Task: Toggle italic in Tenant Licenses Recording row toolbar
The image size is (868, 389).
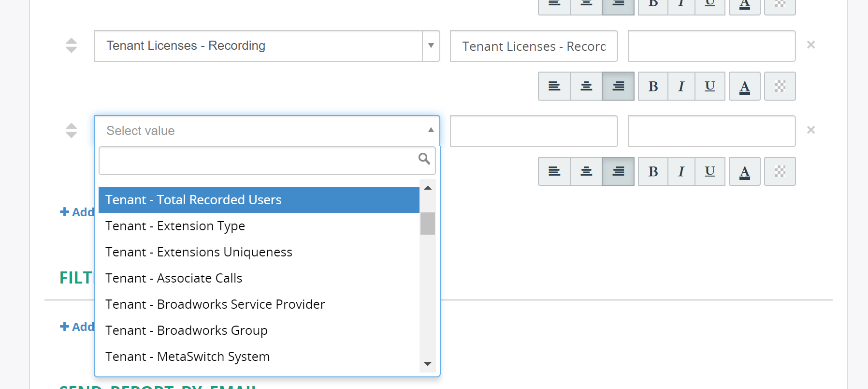Action: (x=681, y=86)
